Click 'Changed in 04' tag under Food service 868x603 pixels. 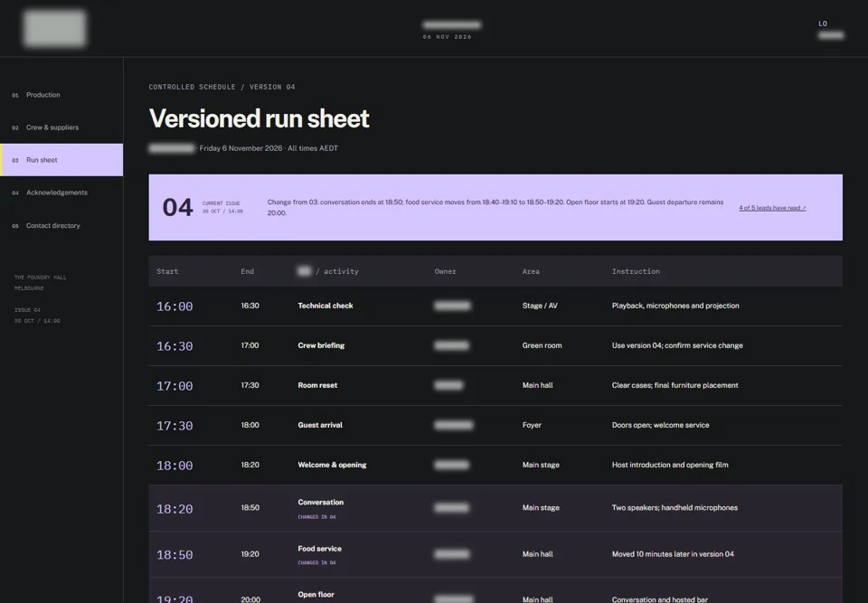[x=316, y=563]
